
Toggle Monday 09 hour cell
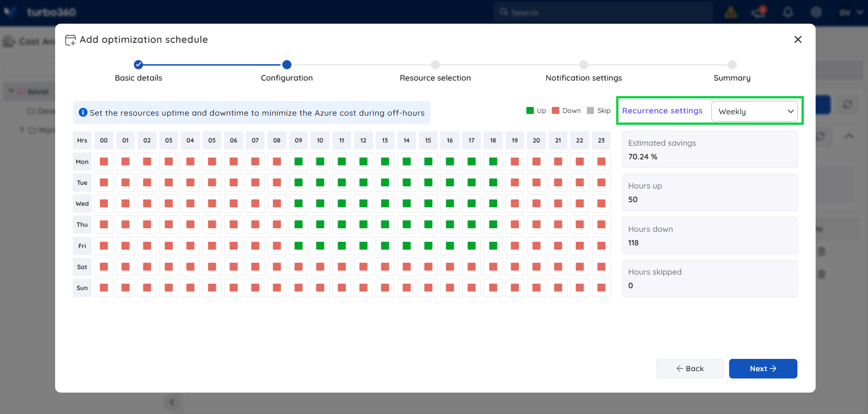point(299,162)
